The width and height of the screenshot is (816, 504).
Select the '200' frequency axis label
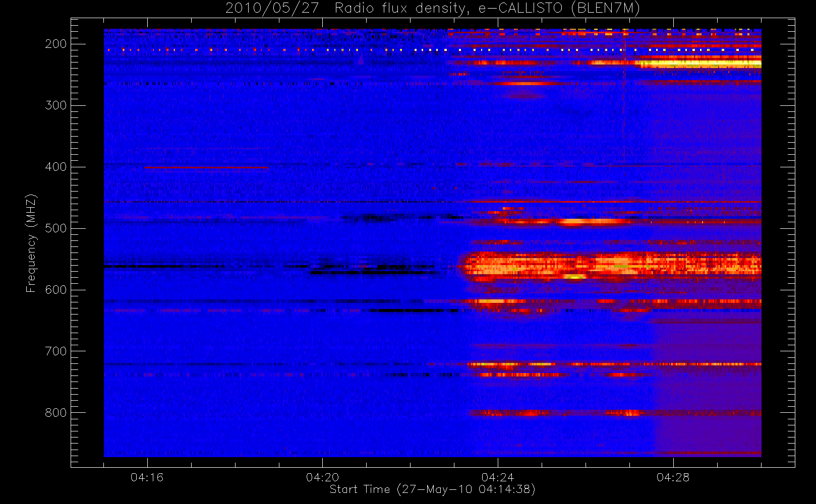[x=55, y=44]
